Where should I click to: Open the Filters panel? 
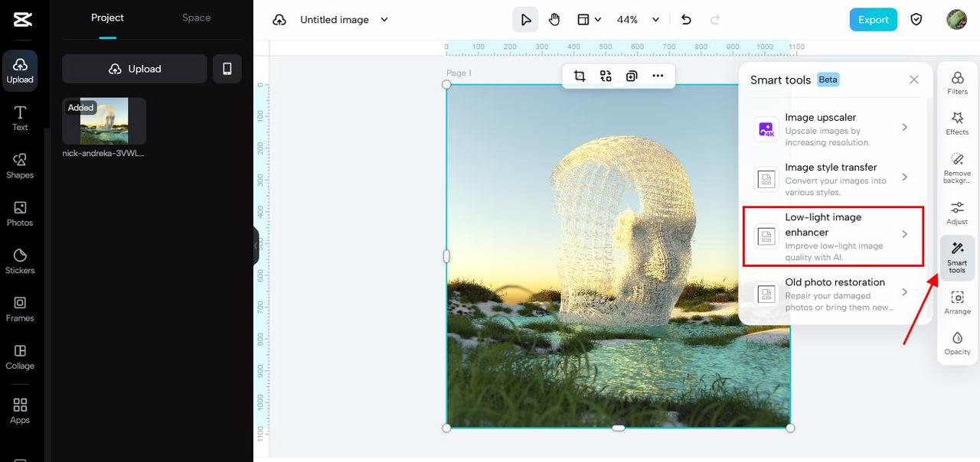pyautogui.click(x=957, y=83)
